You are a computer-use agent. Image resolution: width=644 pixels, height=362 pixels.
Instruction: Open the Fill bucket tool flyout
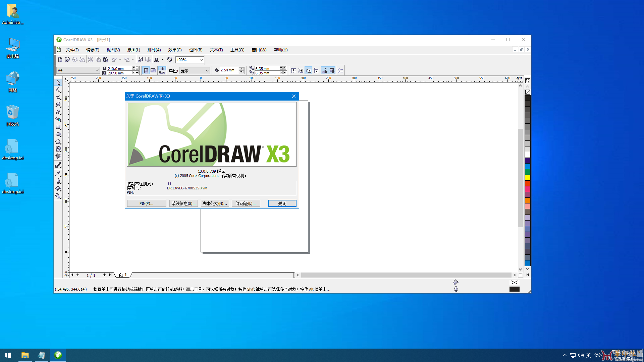58,188
